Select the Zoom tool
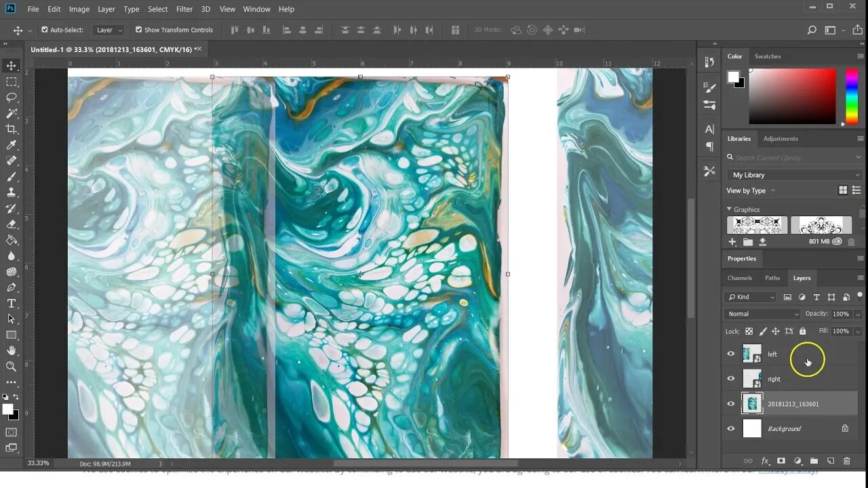 pos(12,366)
